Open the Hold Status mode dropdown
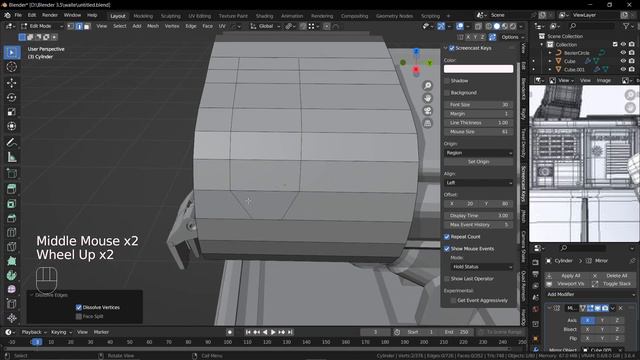640x360 pixels. (x=482, y=267)
